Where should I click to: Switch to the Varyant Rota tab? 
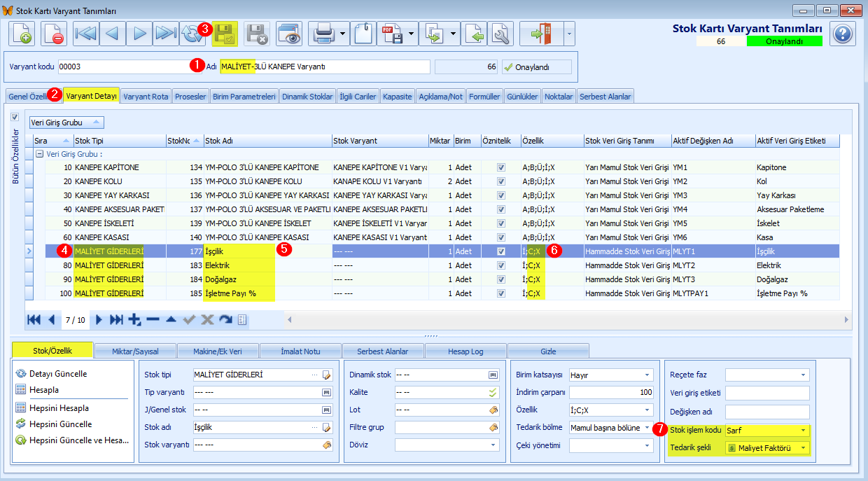146,97
